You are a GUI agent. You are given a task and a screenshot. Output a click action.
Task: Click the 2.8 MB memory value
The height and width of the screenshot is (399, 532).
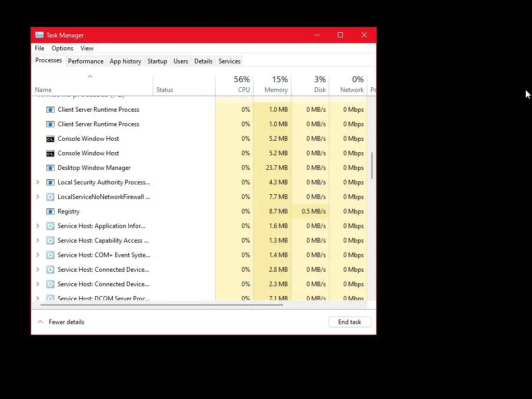click(278, 270)
